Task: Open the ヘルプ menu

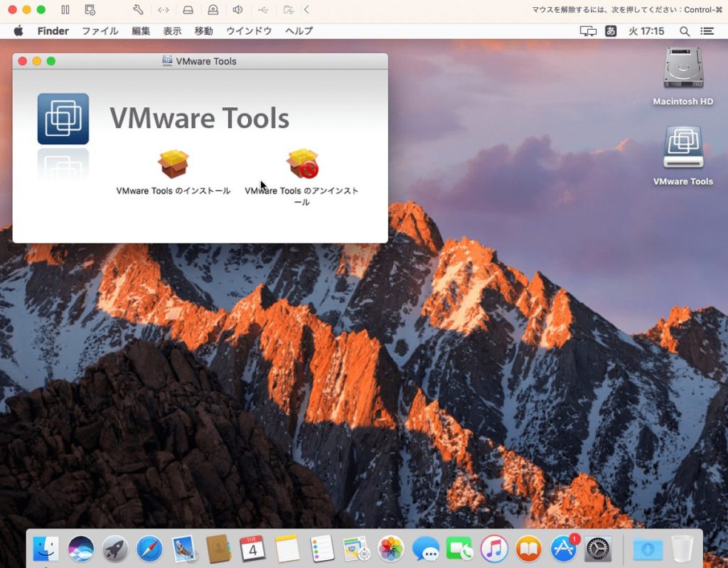Action: pyautogui.click(x=299, y=31)
